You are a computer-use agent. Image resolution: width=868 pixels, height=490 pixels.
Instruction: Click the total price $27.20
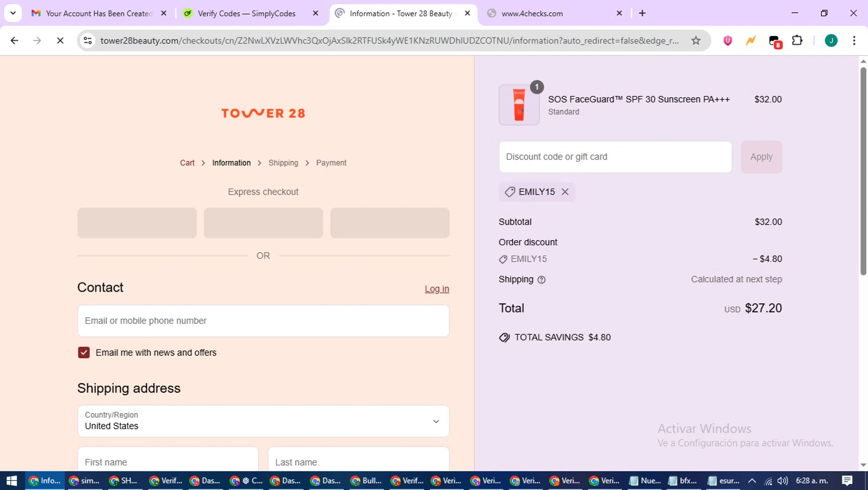coord(763,308)
